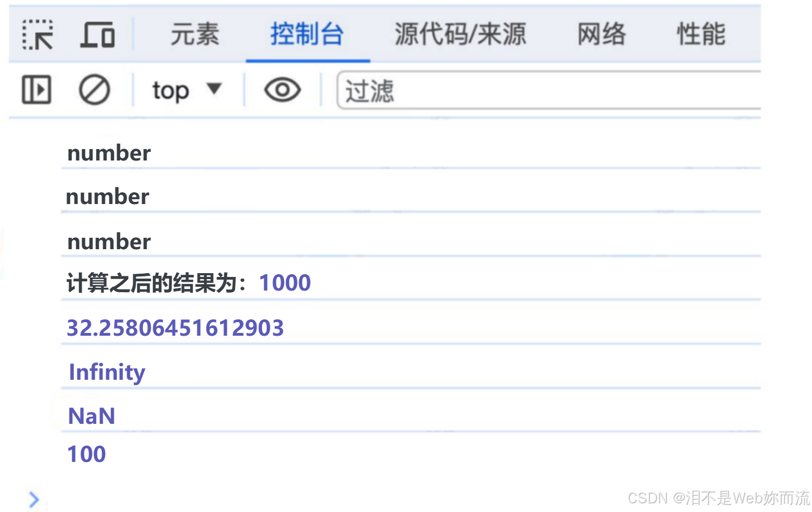Open live expression with eye icon
The height and width of the screenshot is (512, 812).
[x=282, y=90]
